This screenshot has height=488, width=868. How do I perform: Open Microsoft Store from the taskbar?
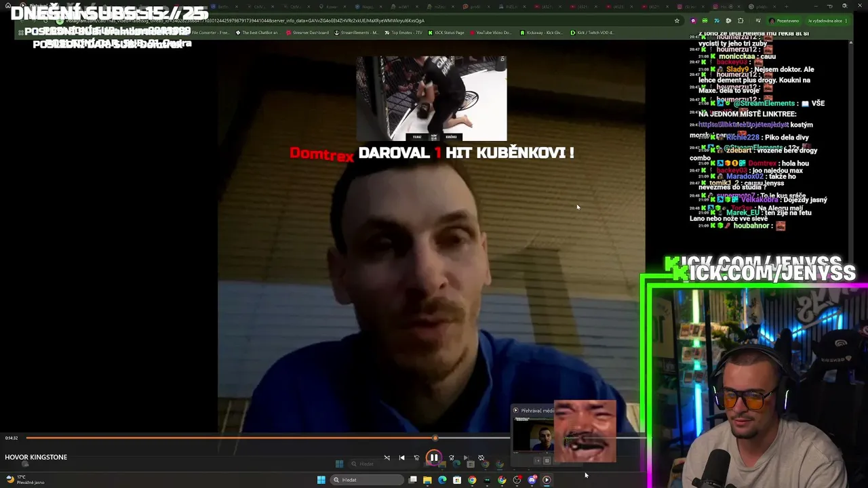click(457, 480)
